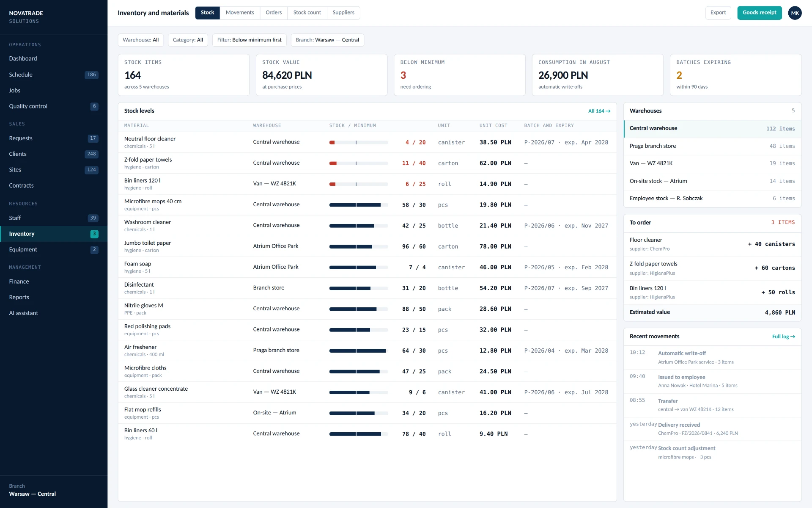
Task: Switch to the Movements tab
Action: click(x=240, y=13)
